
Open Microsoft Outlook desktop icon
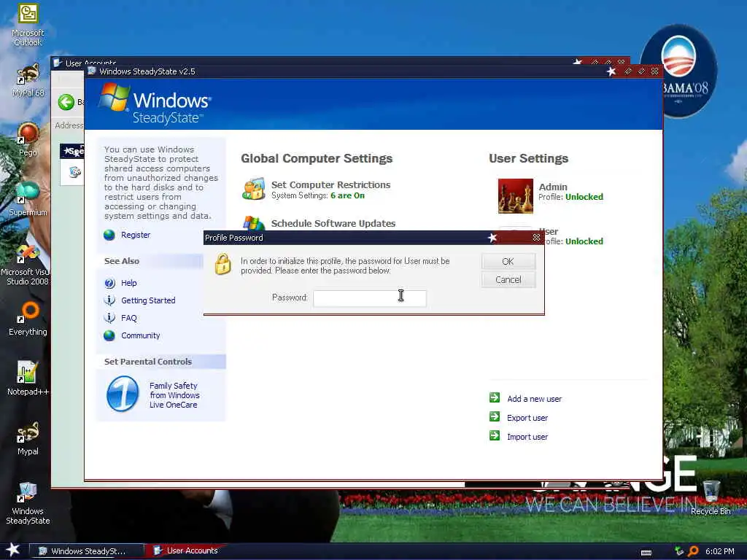coord(28,26)
